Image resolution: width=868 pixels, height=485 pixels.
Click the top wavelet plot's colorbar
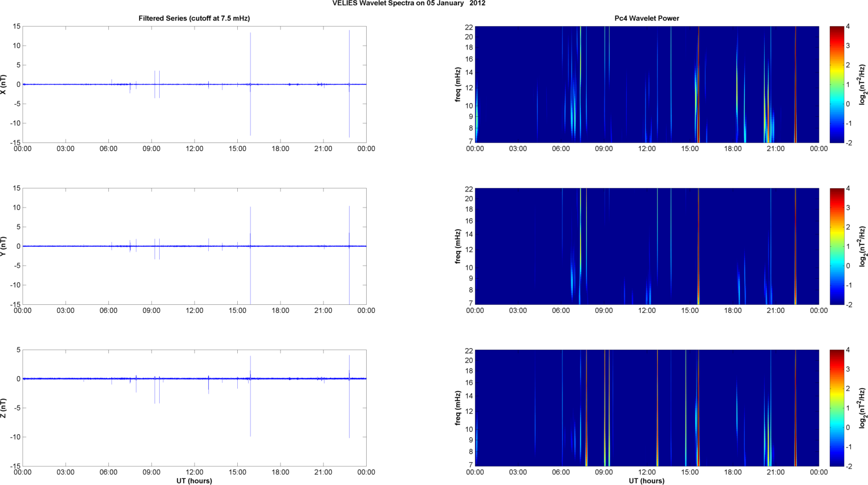(836, 84)
